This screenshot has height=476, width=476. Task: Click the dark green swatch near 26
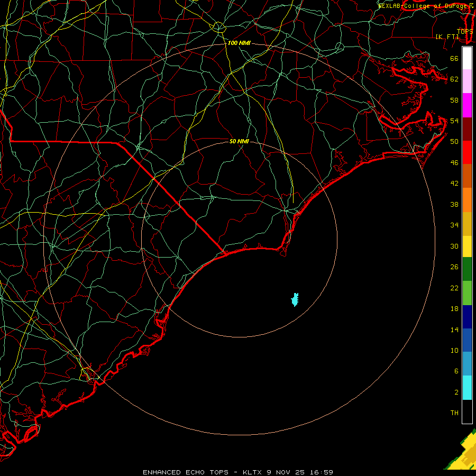click(467, 269)
